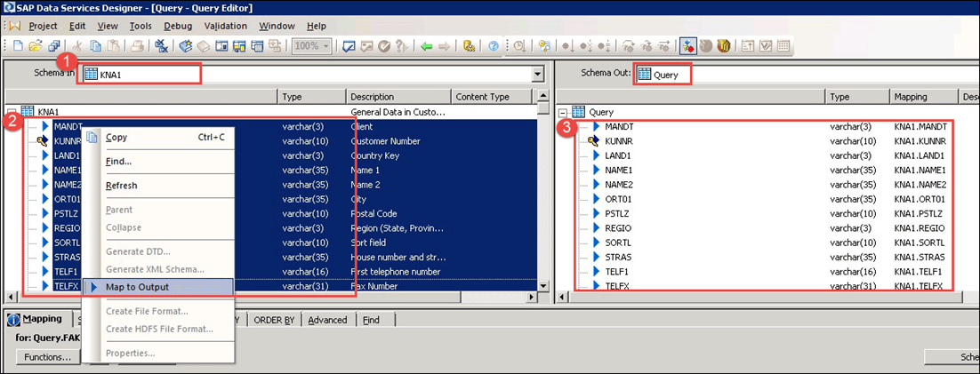This screenshot has width=980, height=374.
Task: Open the Schema In dropdown arrow
Action: [537, 76]
